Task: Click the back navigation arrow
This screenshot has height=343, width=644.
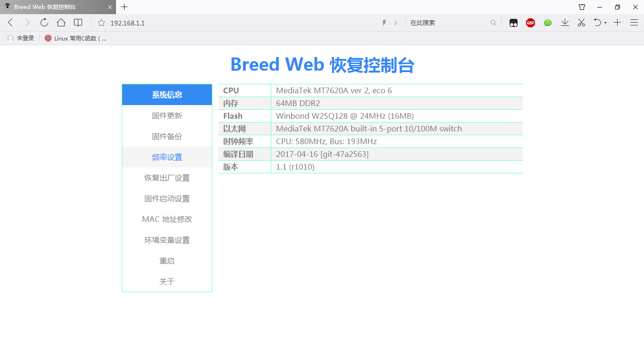Action: click(x=11, y=23)
